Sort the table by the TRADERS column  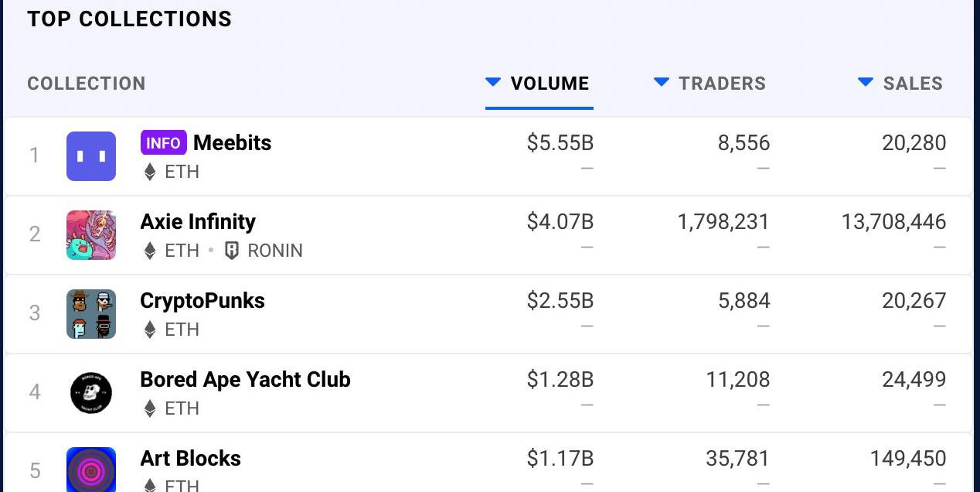pyautogui.click(x=722, y=84)
